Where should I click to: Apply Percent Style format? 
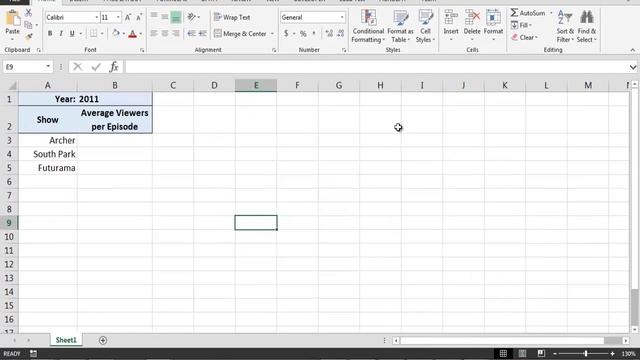[303, 33]
